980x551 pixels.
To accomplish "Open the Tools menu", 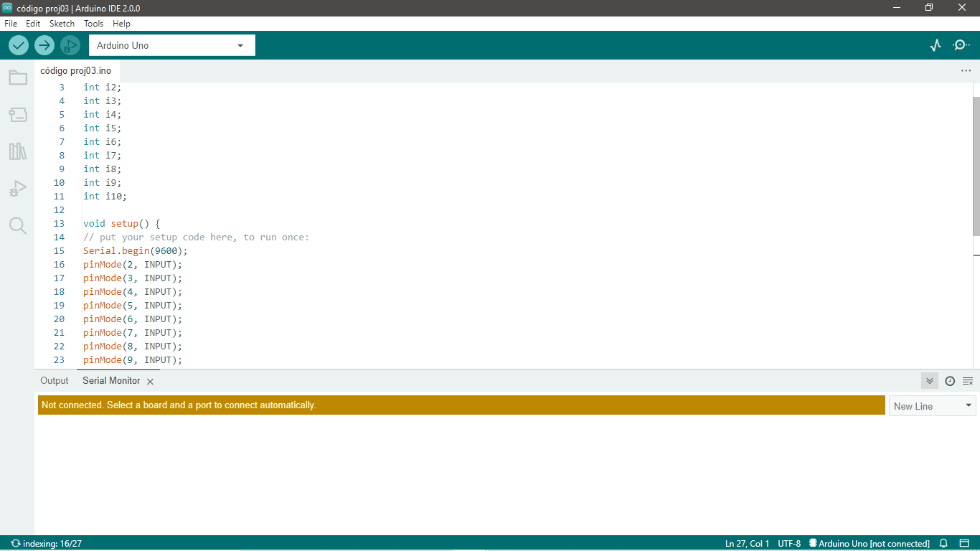I will click(x=93, y=24).
